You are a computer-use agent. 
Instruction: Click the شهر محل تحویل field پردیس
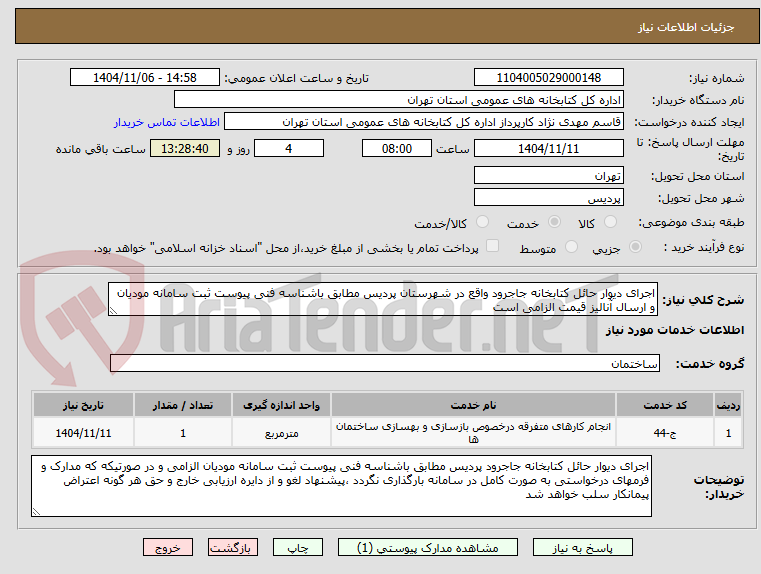point(548,197)
